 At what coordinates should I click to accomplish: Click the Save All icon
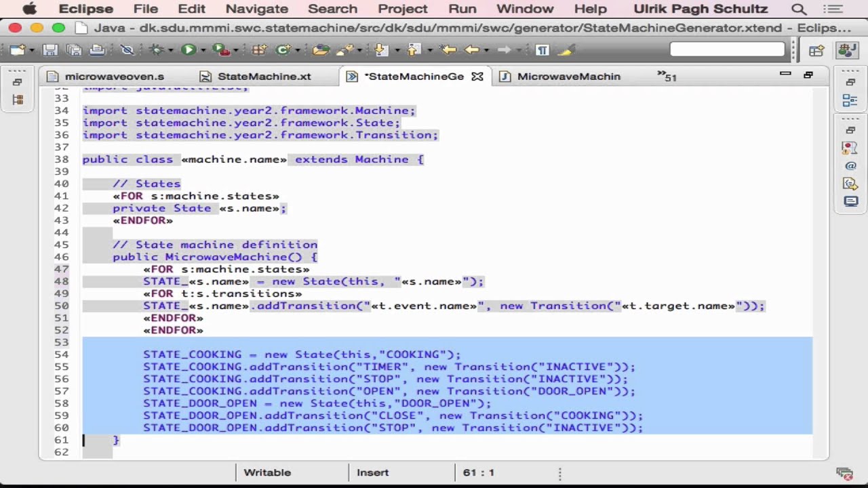[x=74, y=49]
